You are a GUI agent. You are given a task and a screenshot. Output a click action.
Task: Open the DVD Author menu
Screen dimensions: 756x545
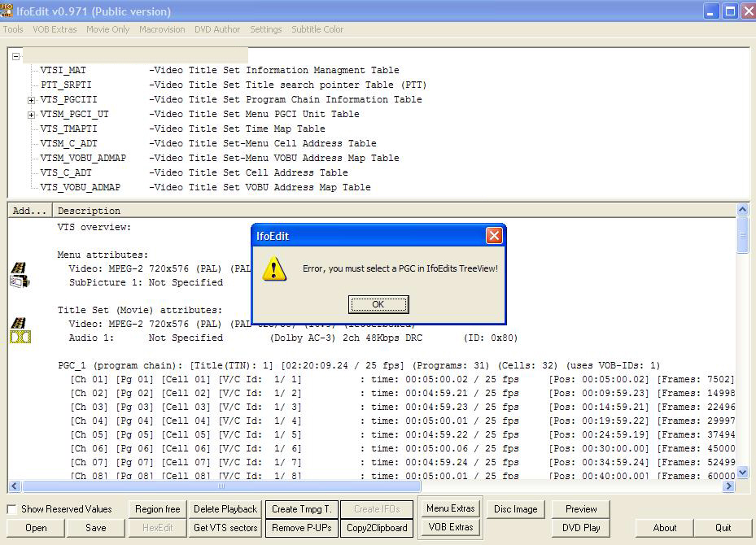click(x=217, y=29)
